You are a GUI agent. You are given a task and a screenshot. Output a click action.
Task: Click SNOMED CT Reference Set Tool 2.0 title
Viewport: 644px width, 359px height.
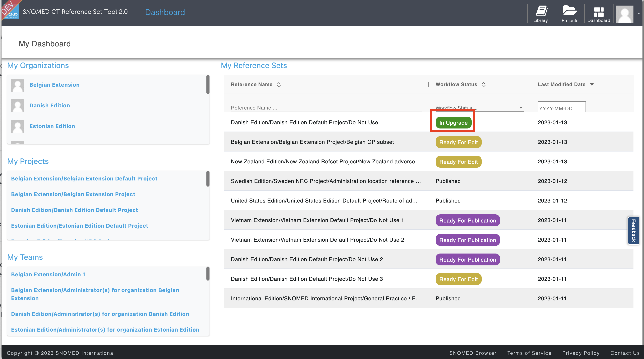75,12
